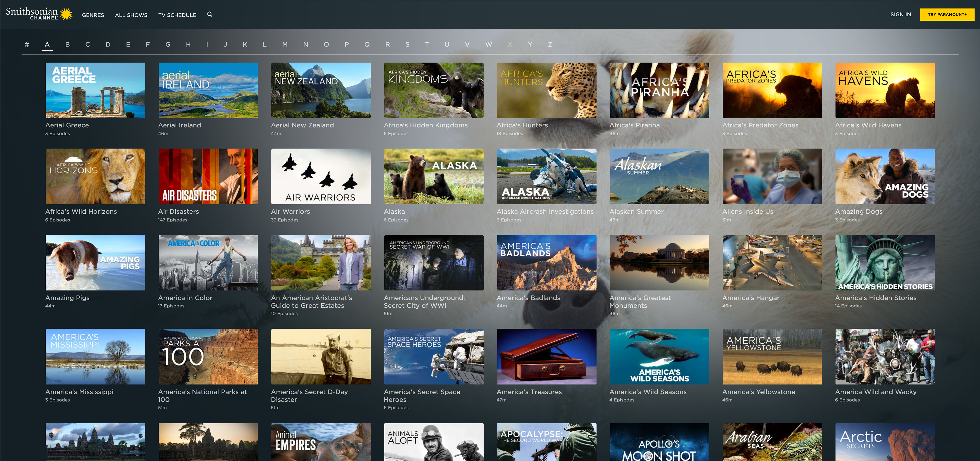Screen dimensions: 980x461
Task: Open America's Mississippi thumbnail
Action: click(95, 356)
